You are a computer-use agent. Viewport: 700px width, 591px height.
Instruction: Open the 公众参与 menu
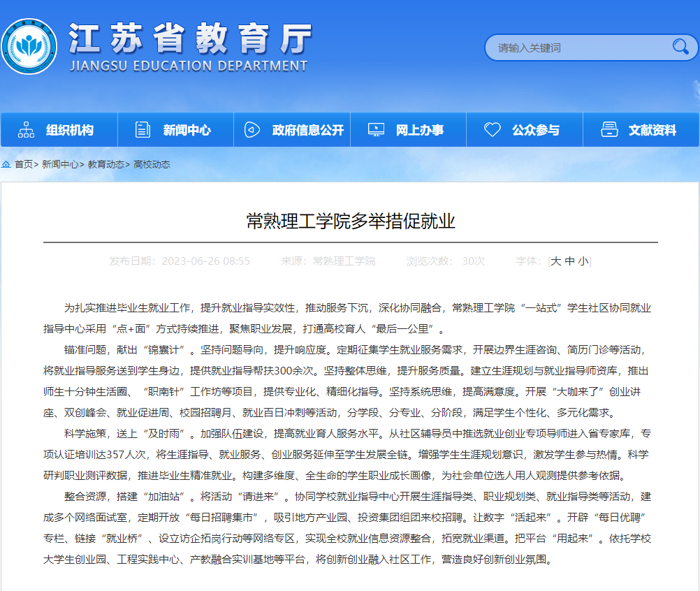pos(525,130)
